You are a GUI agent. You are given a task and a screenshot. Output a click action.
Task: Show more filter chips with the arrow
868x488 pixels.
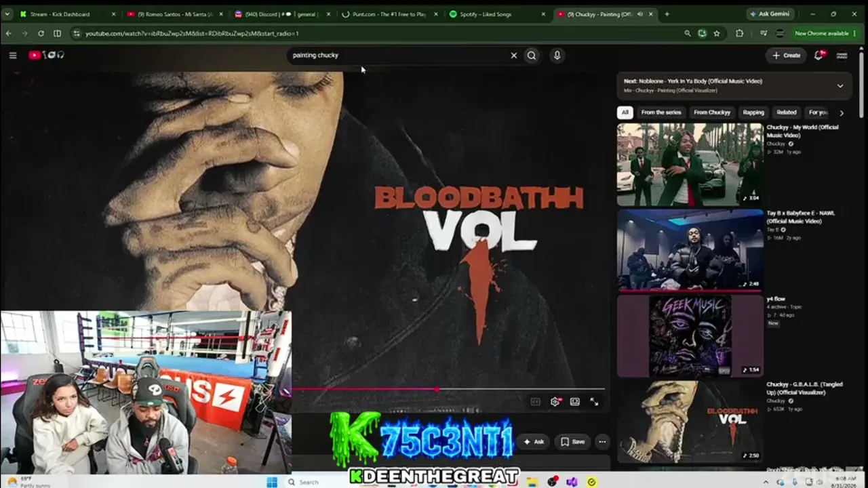(842, 113)
